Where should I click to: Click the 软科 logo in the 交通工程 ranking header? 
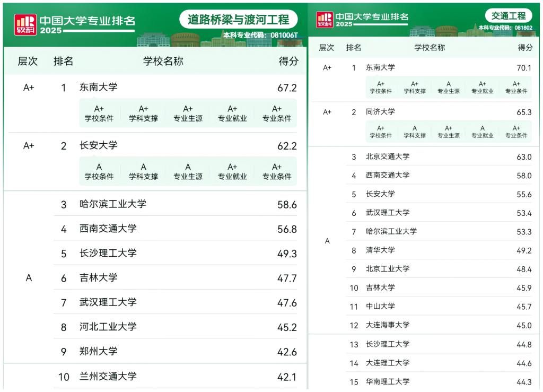pos(325,20)
